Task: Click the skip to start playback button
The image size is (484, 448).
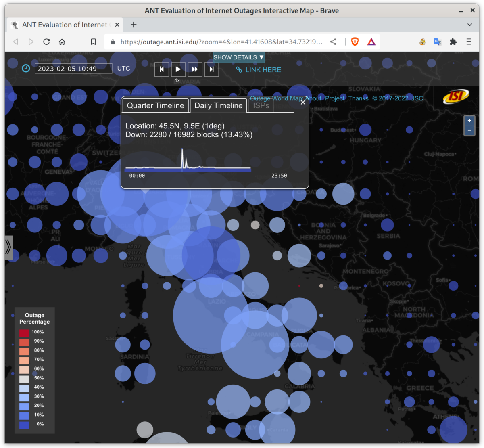Action: (x=162, y=69)
